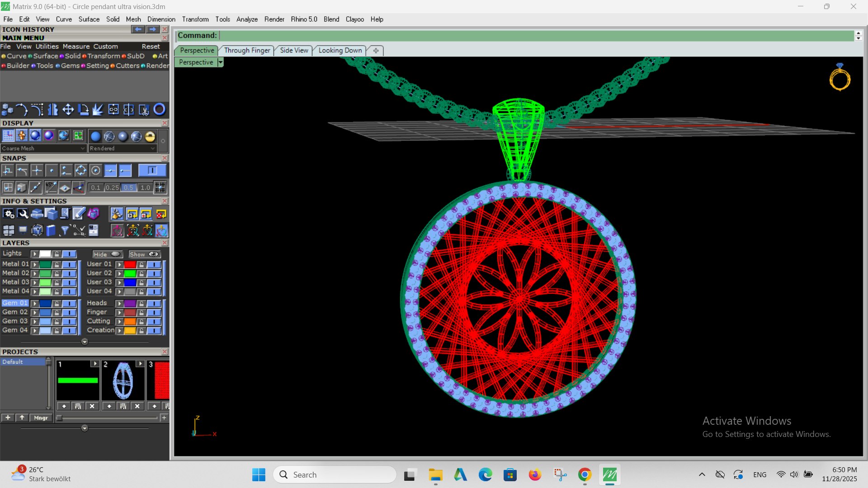Screen dimensions: 868x488
Task: Open the Curve menu in menu bar
Action: (x=64, y=19)
